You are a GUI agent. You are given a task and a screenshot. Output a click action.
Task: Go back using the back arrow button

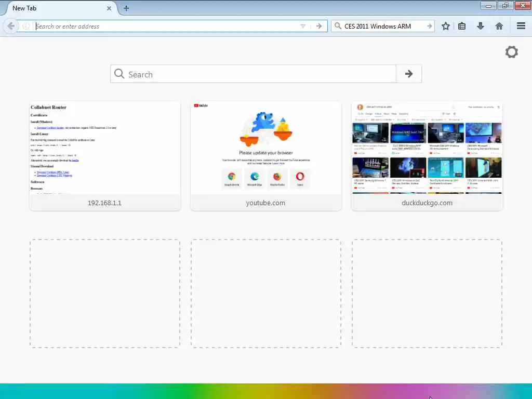point(11,26)
